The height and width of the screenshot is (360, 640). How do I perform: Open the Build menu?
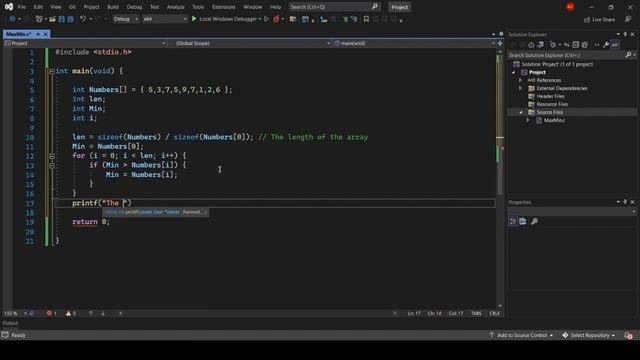113,7
